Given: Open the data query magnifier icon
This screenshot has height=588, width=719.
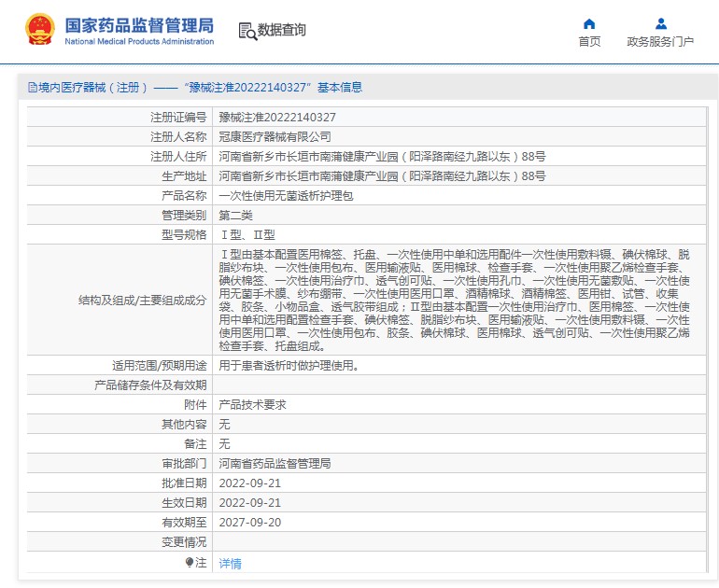Looking at the screenshot, I should pyautogui.click(x=247, y=31).
